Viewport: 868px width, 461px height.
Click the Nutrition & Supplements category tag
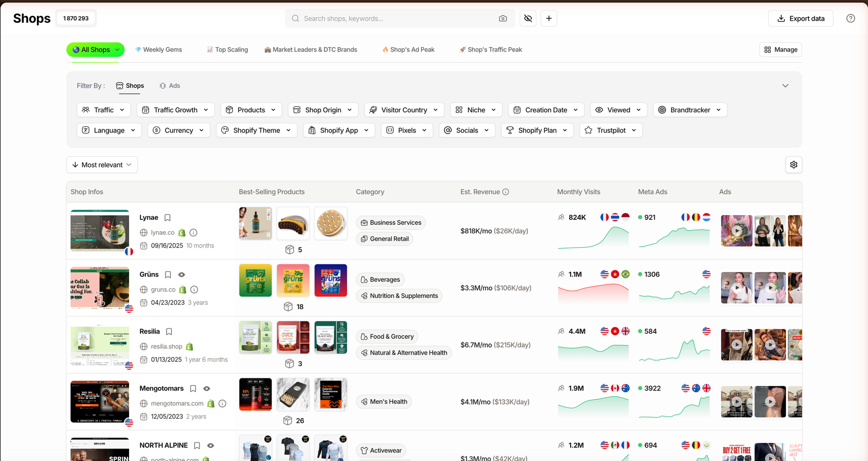coord(399,296)
